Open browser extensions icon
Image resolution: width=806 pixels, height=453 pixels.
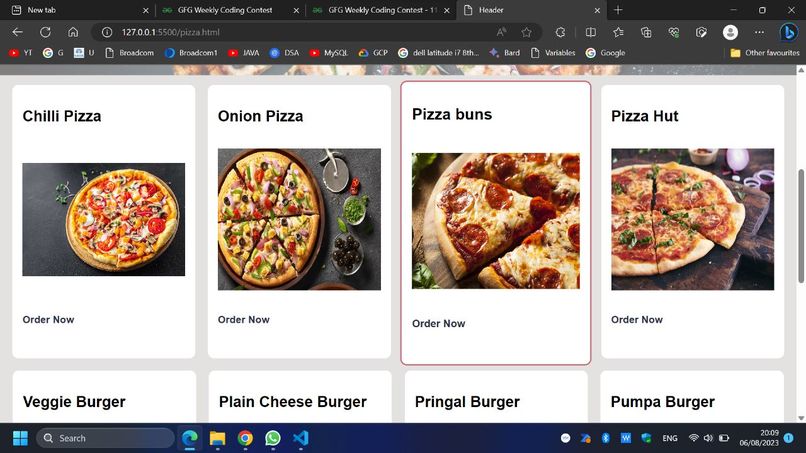click(x=560, y=32)
